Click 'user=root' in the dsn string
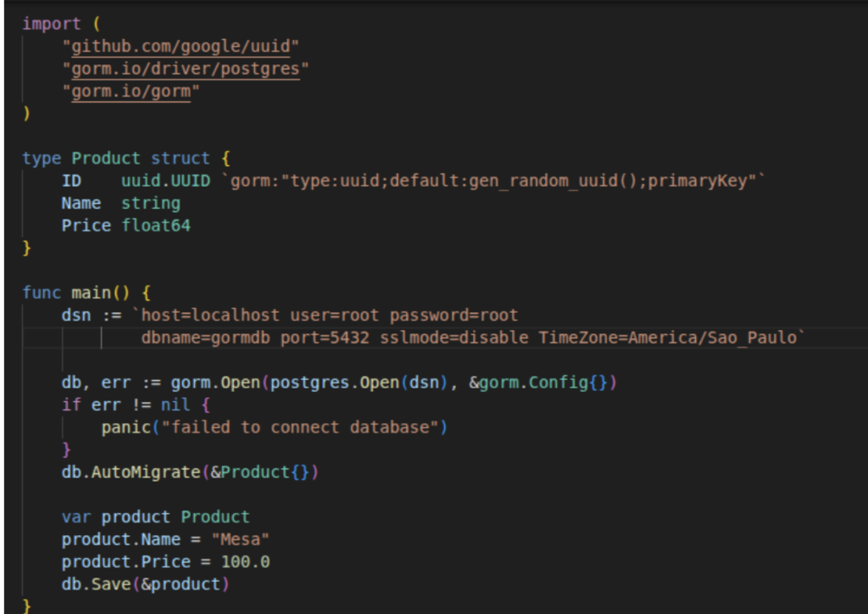The width and height of the screenshot is (868, 614). coord(334,315)
